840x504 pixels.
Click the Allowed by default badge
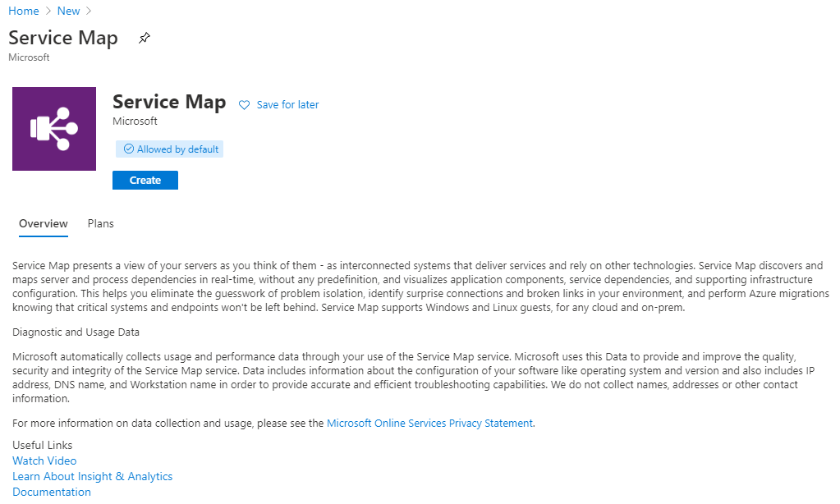click(169, 149)
